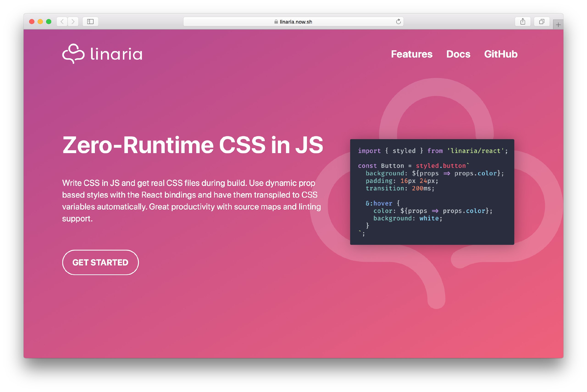The width and height of the screenshot is (587, 392).
Task: Go back with Safari's back arrow
Action: (62, 22)
